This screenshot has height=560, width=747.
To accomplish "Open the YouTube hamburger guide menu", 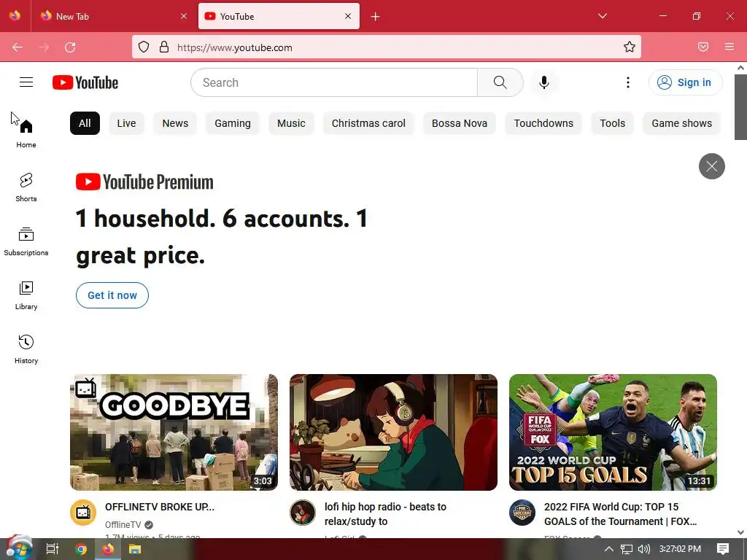I will 26,82.
